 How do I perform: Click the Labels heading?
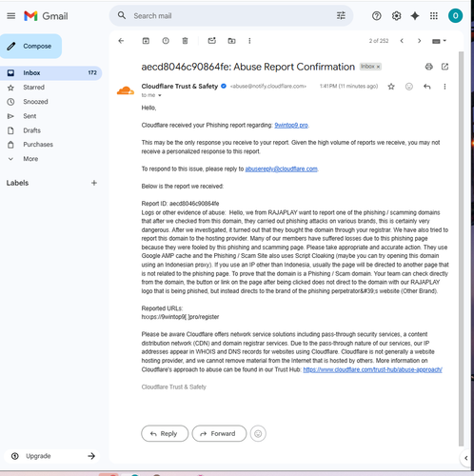click(17, 183)
